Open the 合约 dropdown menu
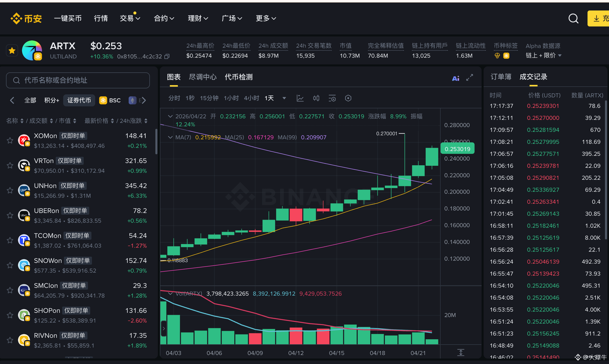 point(164,18)
